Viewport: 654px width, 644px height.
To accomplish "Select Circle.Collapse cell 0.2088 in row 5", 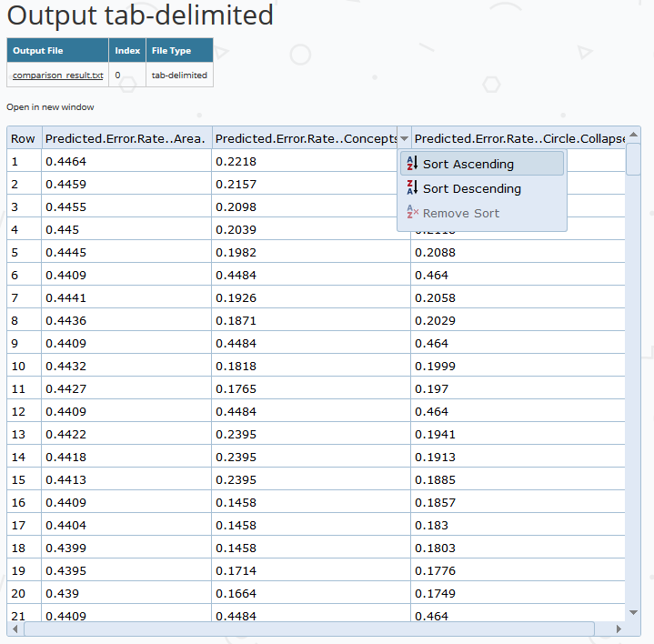I will tap(518, 252).
